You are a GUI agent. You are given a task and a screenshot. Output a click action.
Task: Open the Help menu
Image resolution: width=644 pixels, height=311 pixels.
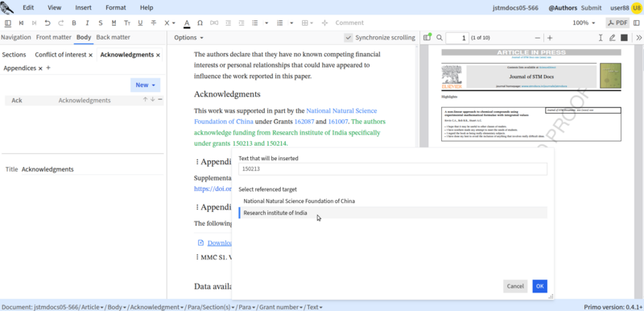147,8
